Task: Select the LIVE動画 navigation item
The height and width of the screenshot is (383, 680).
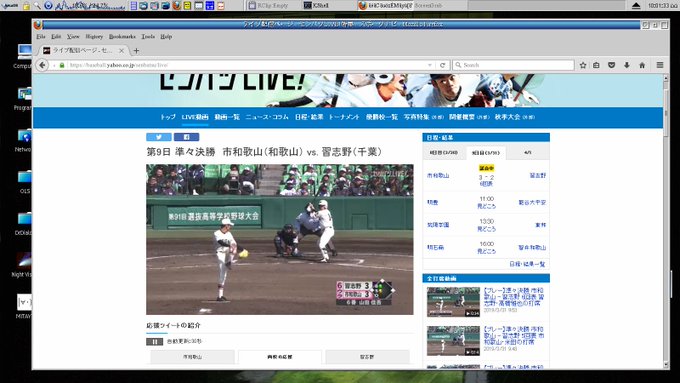Action: coord(195,117)
